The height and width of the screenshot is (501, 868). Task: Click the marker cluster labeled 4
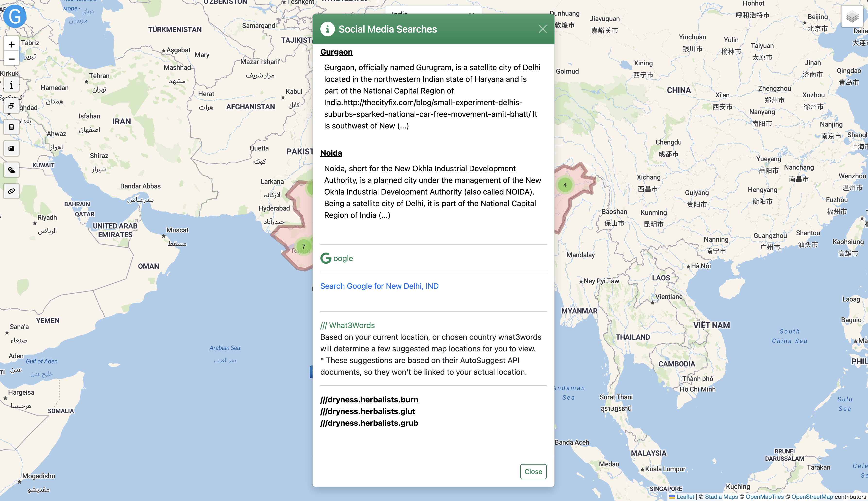(x=565, y=185)
